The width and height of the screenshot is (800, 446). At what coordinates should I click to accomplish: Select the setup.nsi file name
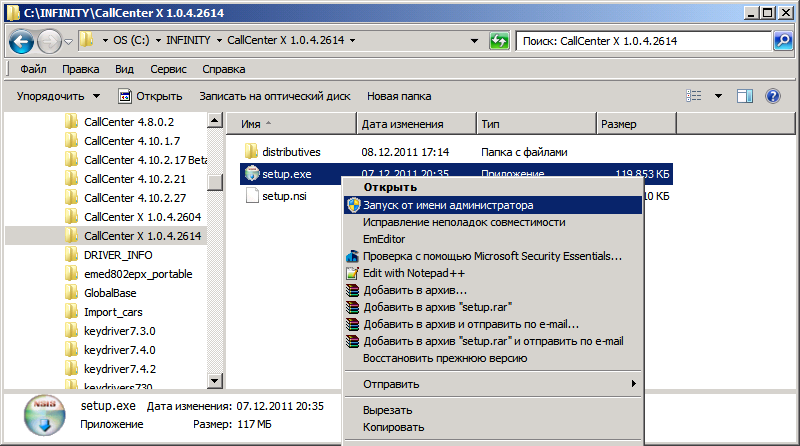tap(284, 196)
